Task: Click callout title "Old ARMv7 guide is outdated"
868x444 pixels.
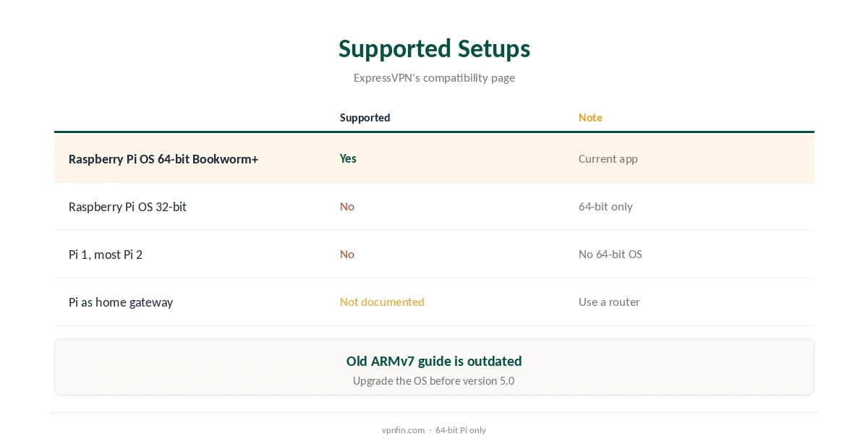Action: 434,361
